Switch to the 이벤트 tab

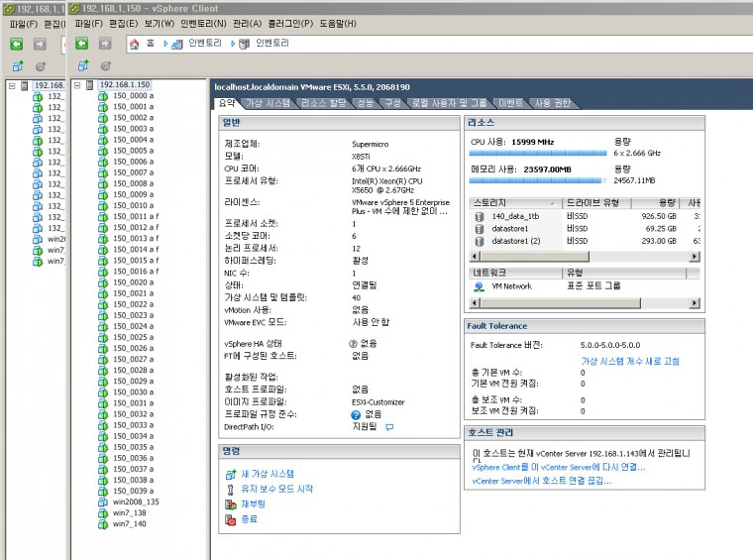[510, 103]
